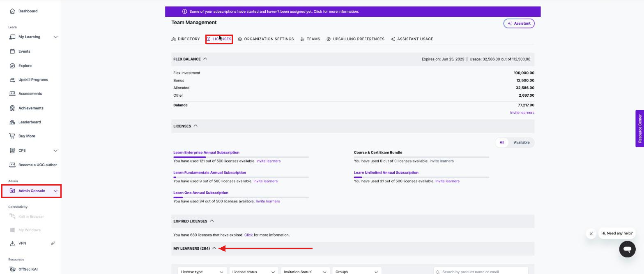Click Learn One usage progress bar
This screenshot has height=274, width=644.
click(x=241, y=197)
